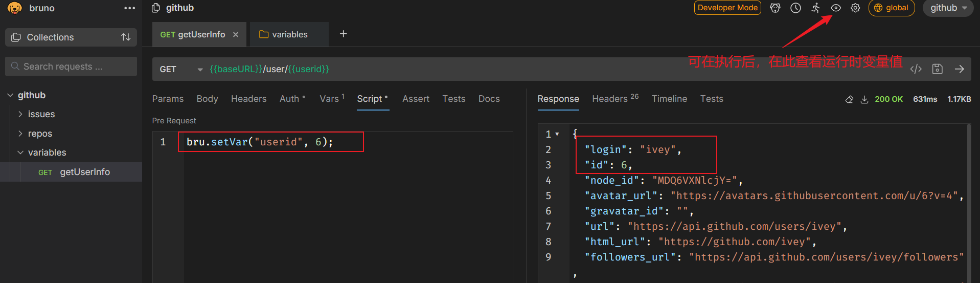980x283 pixels.
Task: Click the global environment button
Action: click(x=892, y=8)
